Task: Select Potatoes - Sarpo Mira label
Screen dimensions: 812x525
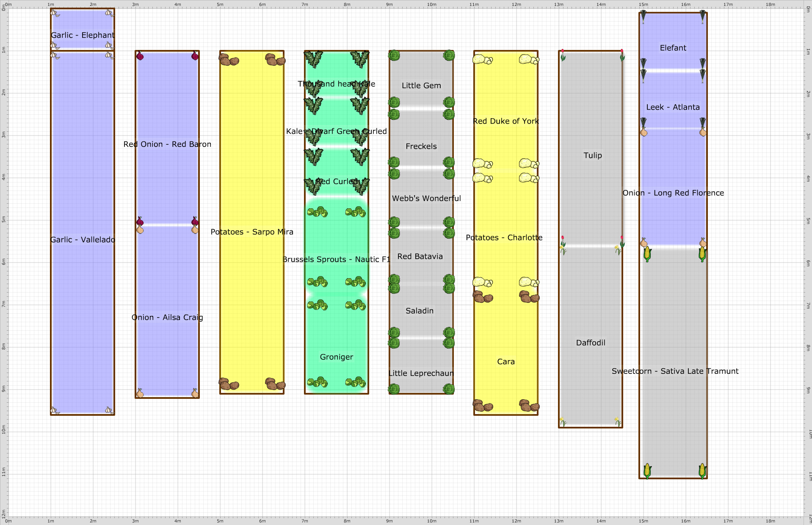Action: point(252,232)
